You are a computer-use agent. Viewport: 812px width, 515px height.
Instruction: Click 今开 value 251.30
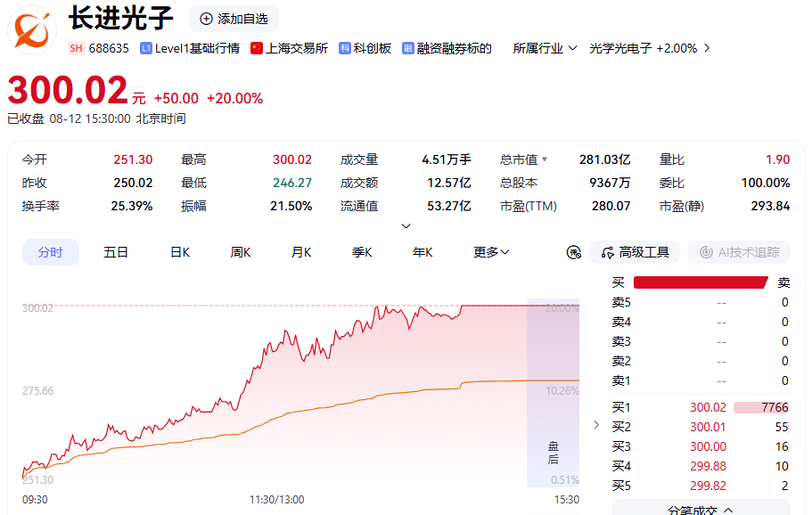(133, 159)
